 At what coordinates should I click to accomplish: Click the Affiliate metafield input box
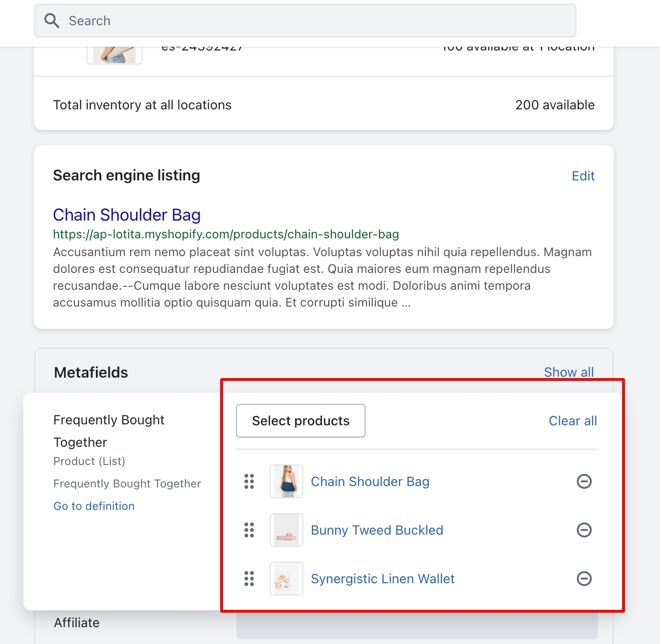coord(416,626)
